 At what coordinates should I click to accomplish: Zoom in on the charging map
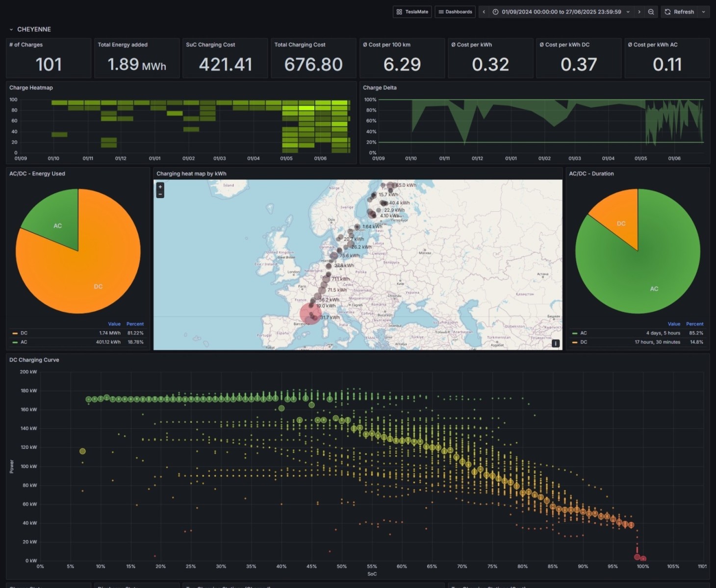point(160,187)
